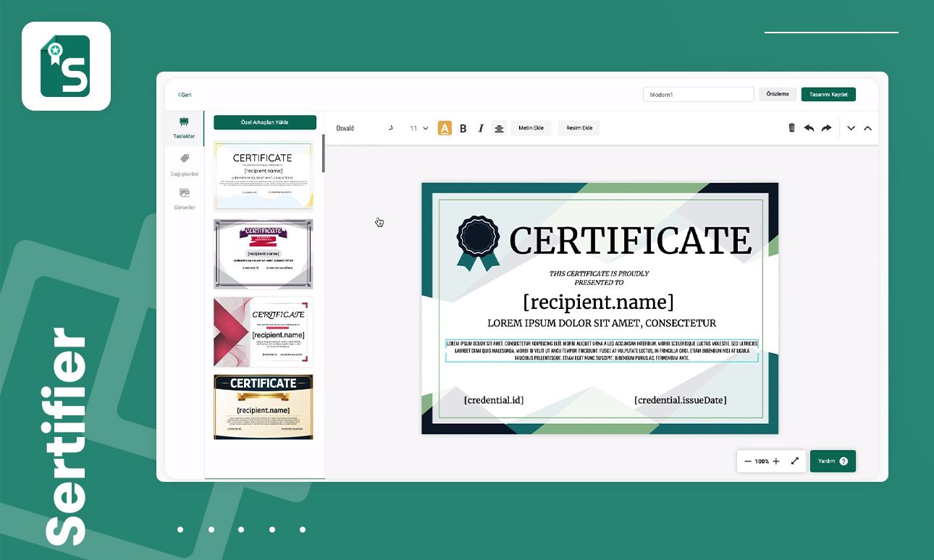Go back using the Geri link
The width and height of the screenshot is (934, 560).
coord(184,94)
